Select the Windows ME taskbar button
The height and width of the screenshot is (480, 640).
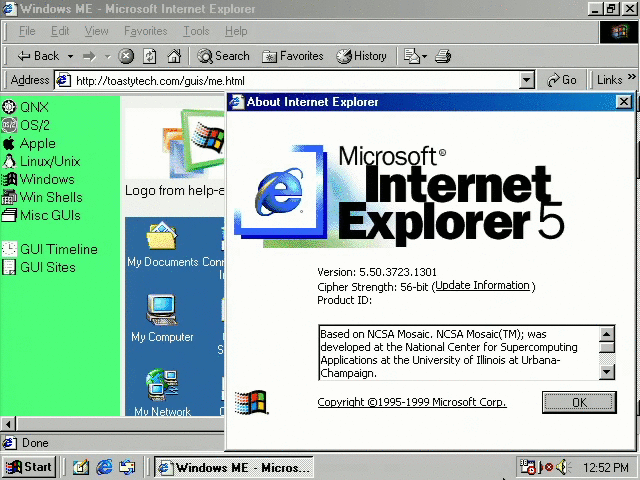point(234,467)
